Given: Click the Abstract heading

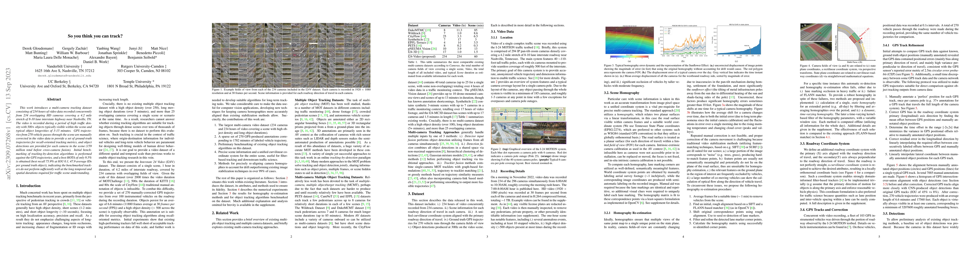Looking at the screenshot, I should pyautogui.click(x=54, y=99).
